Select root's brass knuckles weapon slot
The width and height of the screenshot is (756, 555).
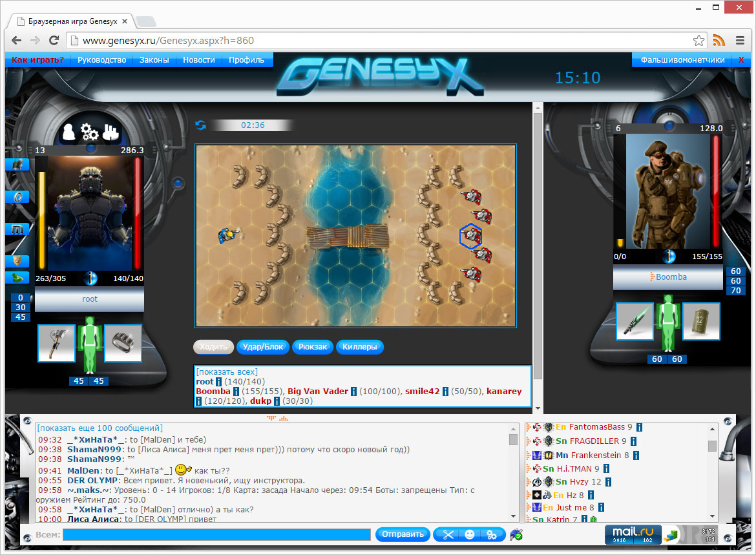point(123,343)
